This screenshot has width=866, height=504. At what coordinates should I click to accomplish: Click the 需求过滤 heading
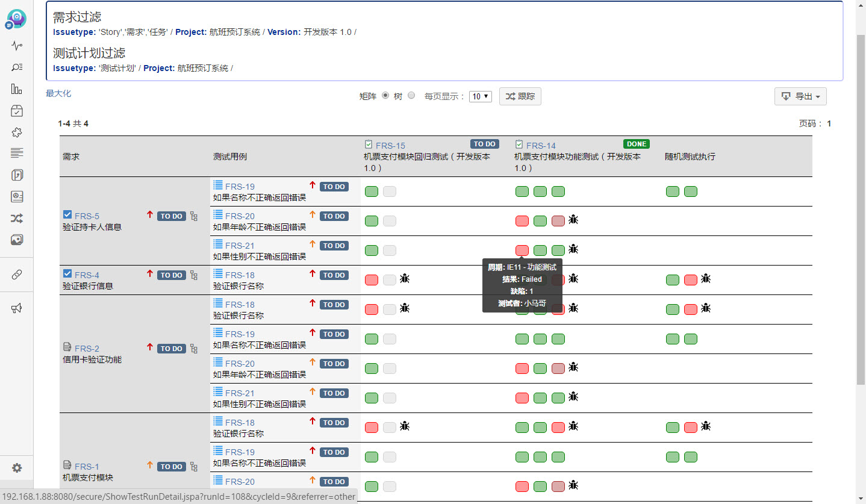point(77,17)
